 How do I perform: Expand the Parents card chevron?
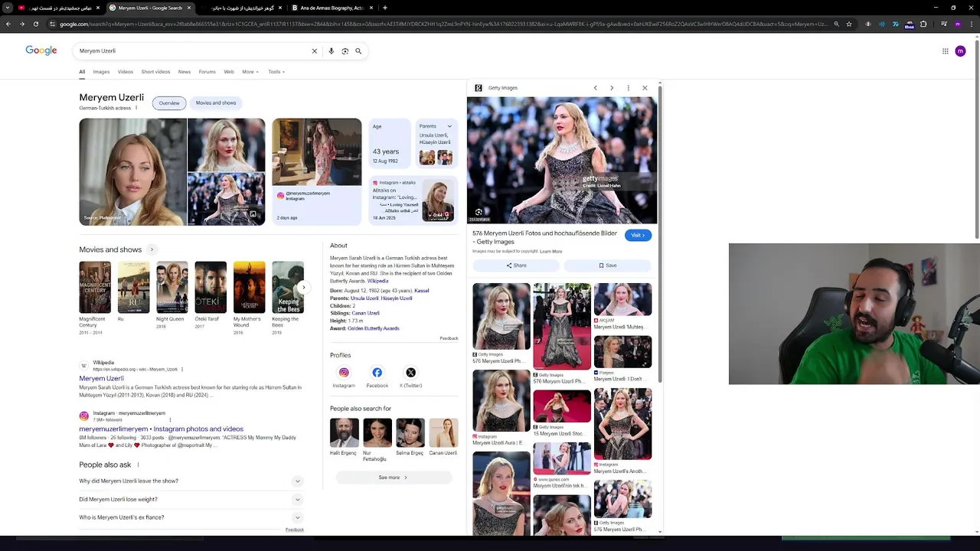click(x=449, y=126)
